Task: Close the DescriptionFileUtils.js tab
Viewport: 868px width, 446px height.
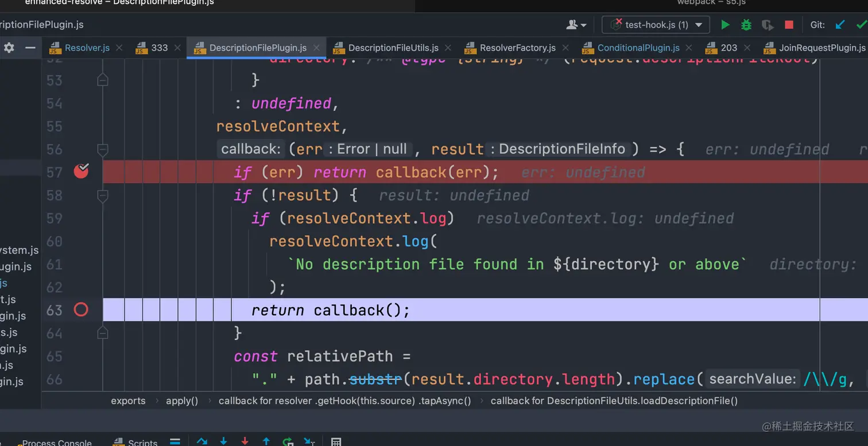Action: click(448, 48)
